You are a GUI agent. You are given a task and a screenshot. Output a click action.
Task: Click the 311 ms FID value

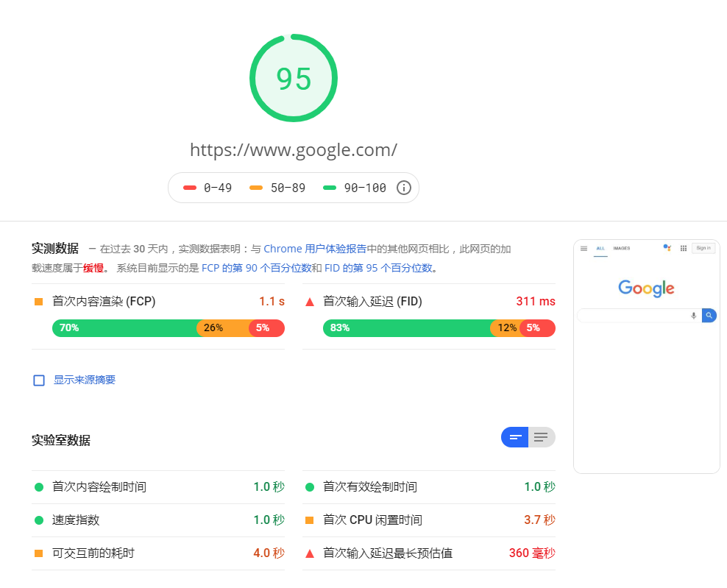pyautogui.click(x=536, y=302)
